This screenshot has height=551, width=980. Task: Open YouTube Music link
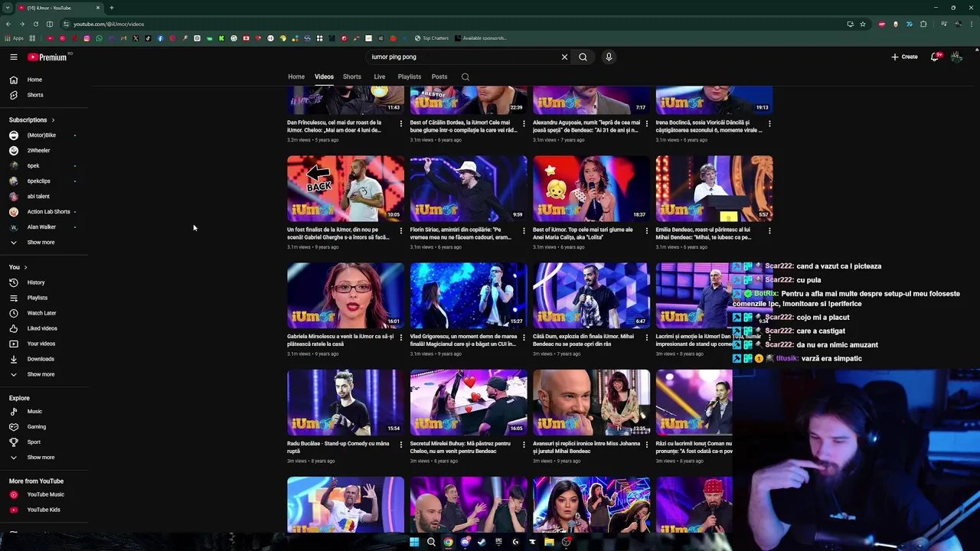pyautogui.click(x=44, y=494)
